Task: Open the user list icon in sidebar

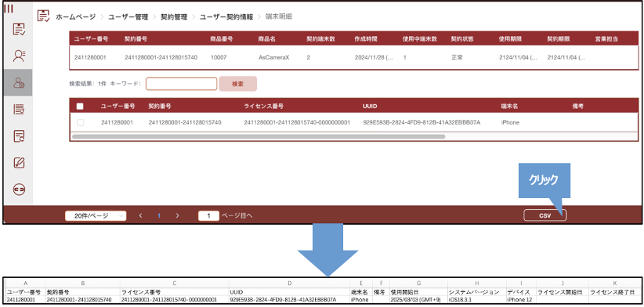Action: coord(19,56)
